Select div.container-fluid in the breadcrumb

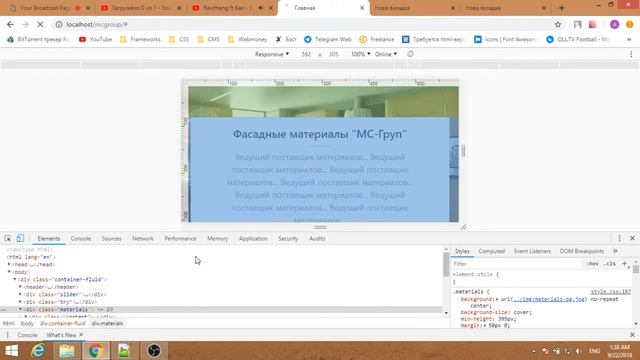pyautogui.click(x=62, y=323)
